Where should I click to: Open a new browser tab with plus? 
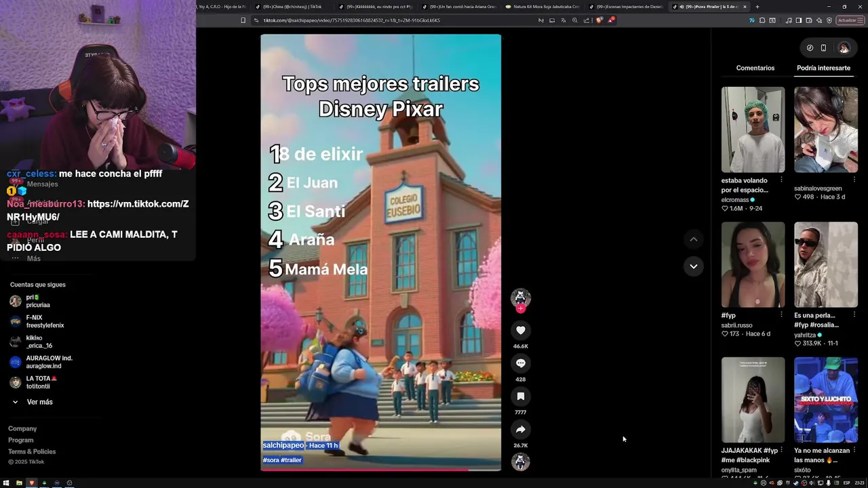click(x=757, y=7)
